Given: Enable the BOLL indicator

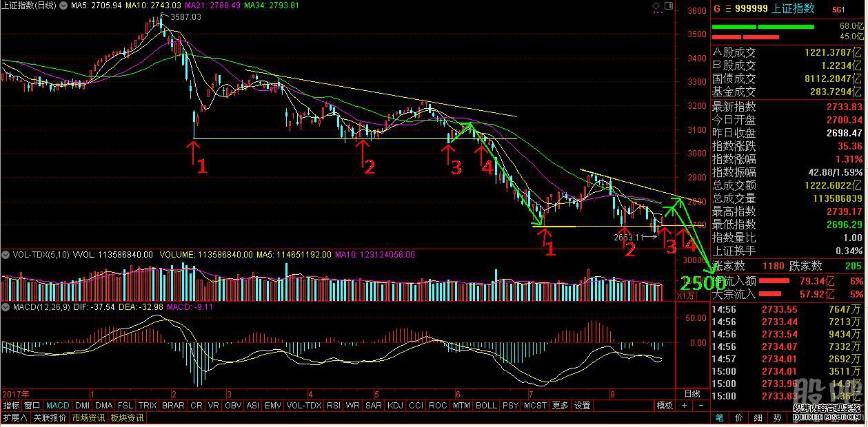Looking at the screenshot, I should pos(485,406).
